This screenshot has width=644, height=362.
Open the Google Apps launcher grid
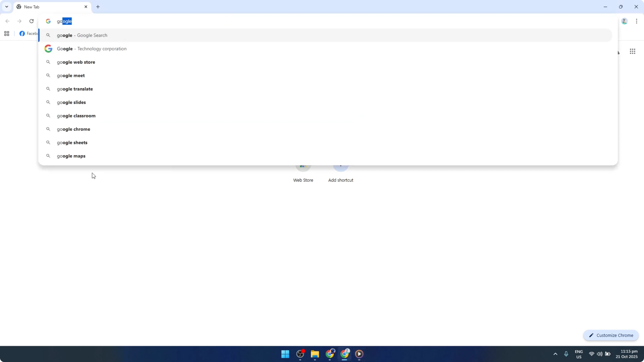click(632, 51)
